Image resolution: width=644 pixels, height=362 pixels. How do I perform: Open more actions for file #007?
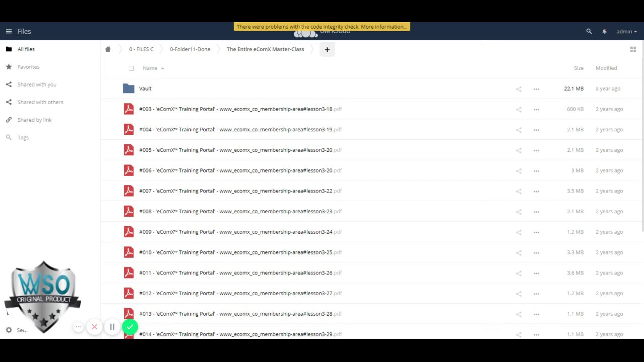[536, 192]
